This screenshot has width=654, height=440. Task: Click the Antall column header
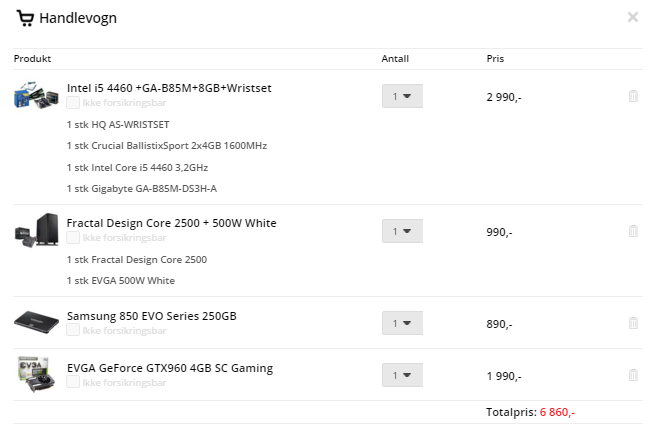[x=395, y=59]
